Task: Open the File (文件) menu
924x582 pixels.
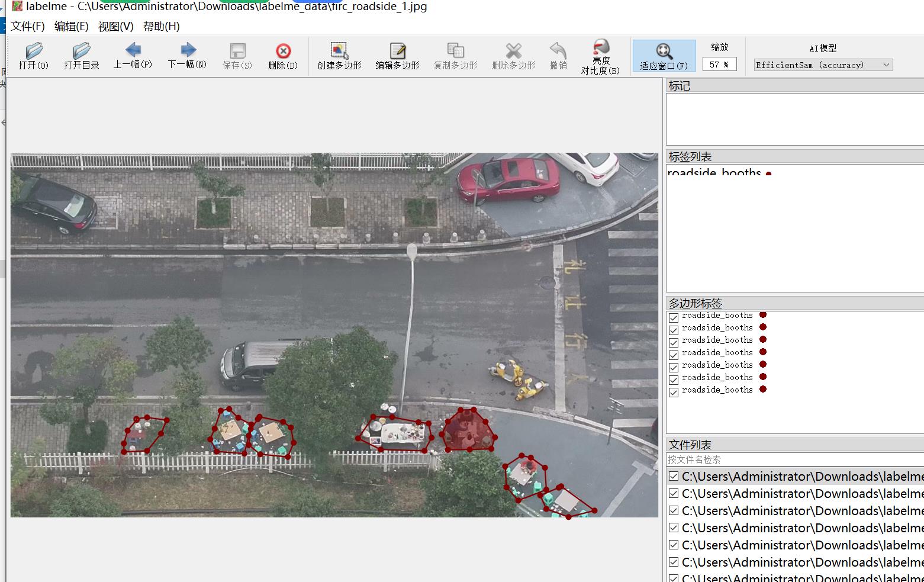Action: pos(27,27)
